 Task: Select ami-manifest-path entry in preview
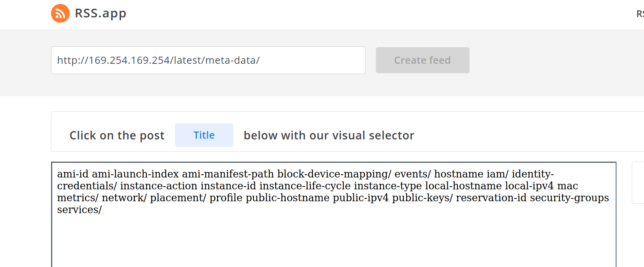tap(227, 174)
